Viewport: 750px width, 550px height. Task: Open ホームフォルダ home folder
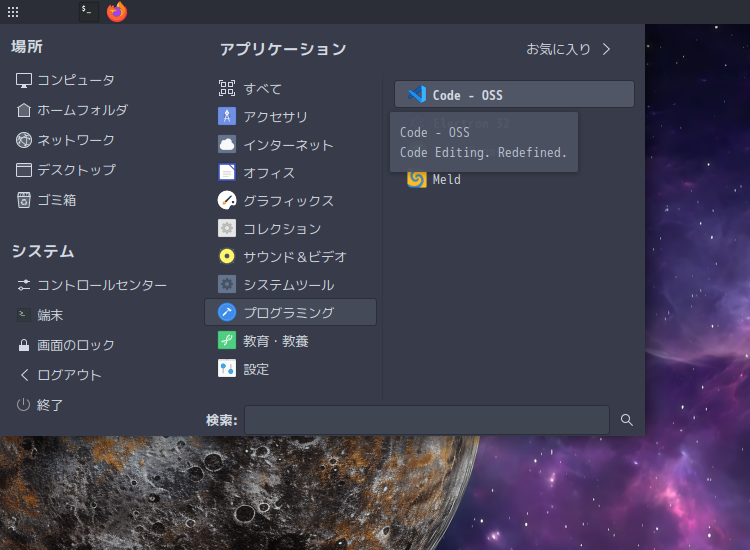72,110
